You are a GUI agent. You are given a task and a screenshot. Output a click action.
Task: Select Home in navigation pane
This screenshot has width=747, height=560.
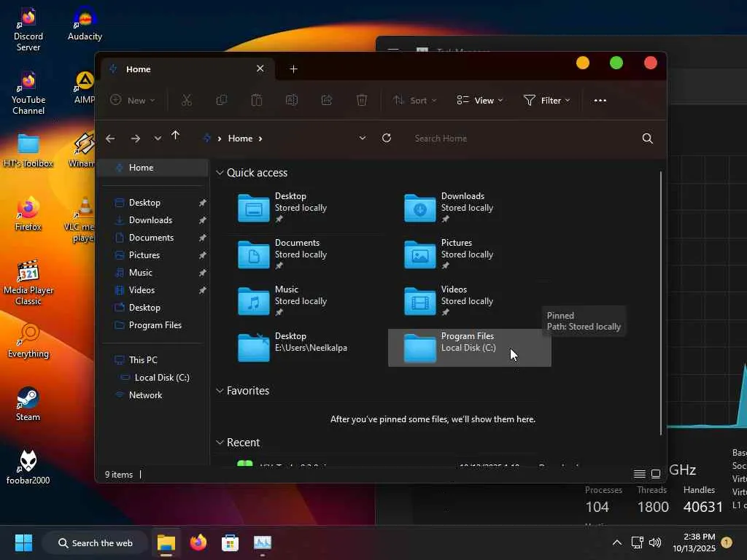click(x=153, y=168)
